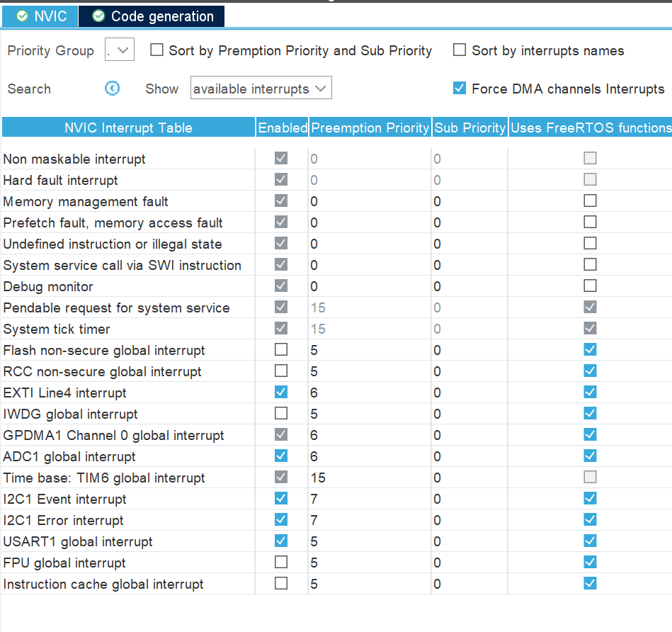
Task: Select the sub priority of I2C1 Error interrupt
Action: point(469,520)
